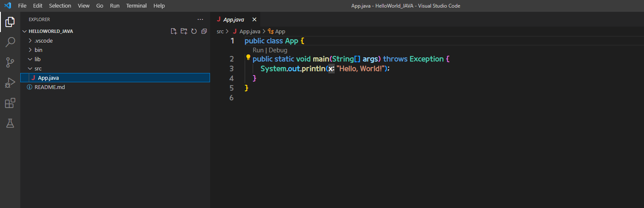
Task: Collapse the lib folder
Action: 30,59
